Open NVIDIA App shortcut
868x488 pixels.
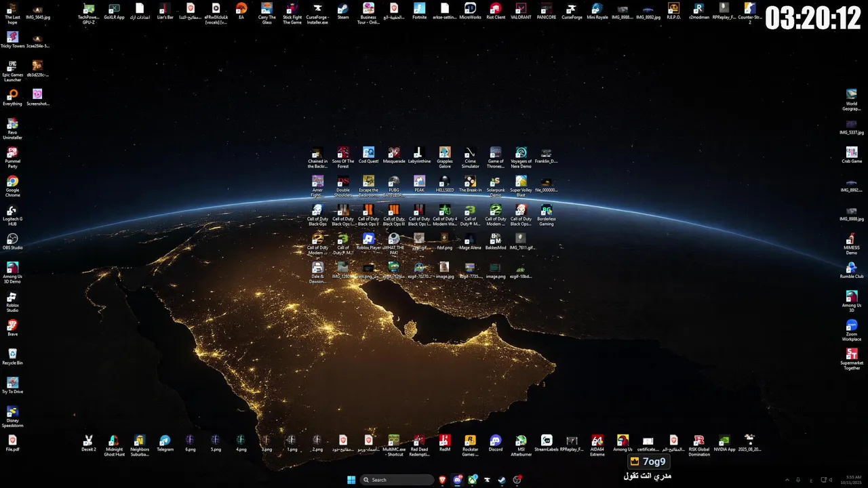tap(724, 443)
